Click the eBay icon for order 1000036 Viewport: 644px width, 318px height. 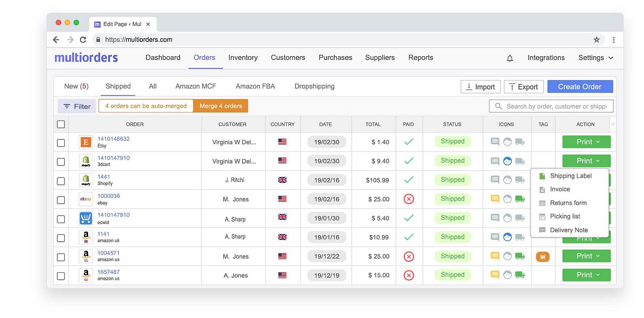point(85,199)
